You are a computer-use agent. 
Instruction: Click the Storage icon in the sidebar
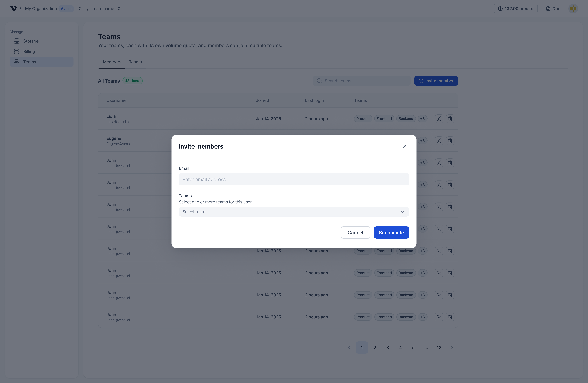17,41
